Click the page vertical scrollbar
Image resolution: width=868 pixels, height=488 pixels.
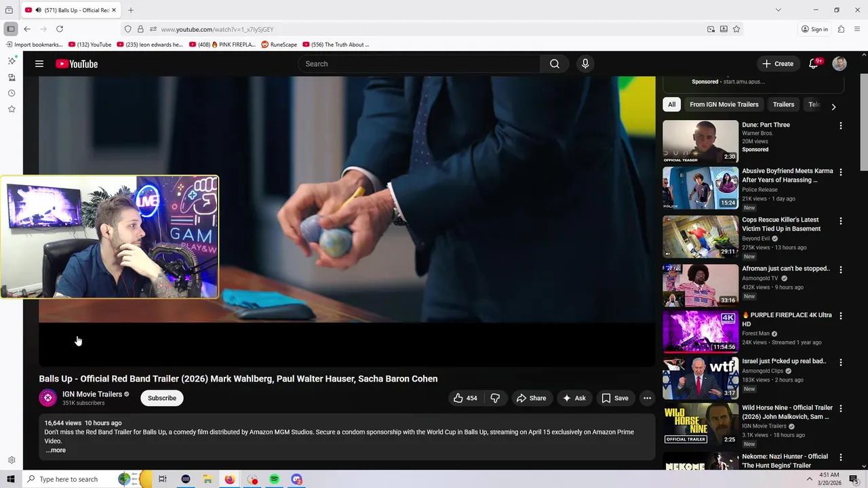point(864,122)
